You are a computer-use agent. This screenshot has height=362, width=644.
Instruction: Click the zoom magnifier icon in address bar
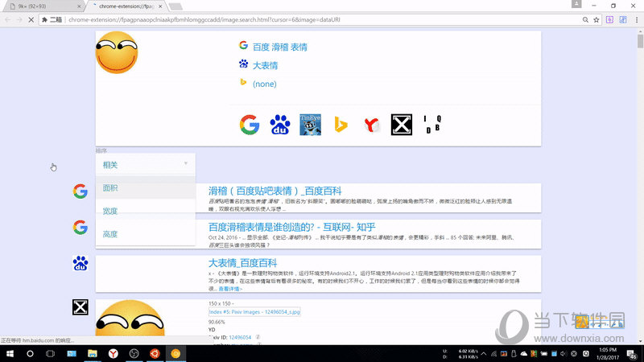pyautogui.click(x=585, y=19)
